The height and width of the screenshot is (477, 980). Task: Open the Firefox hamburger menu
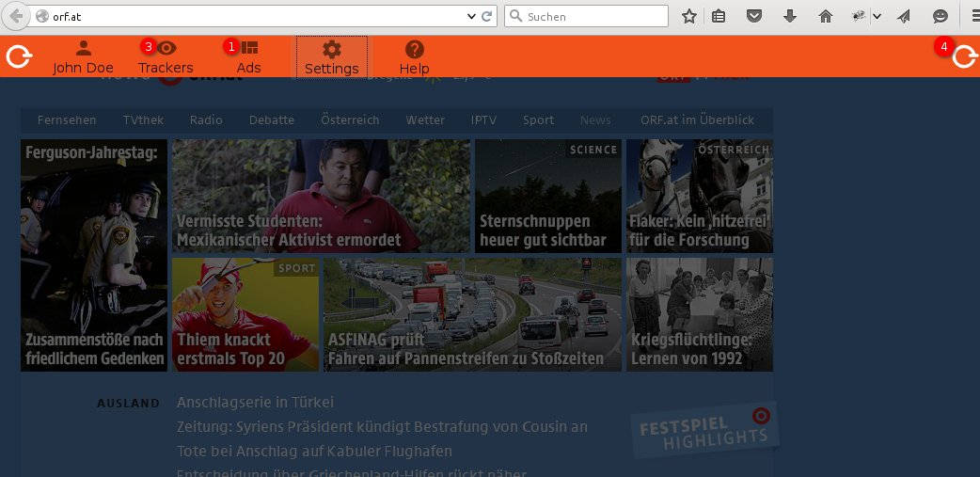click(972, 16)
